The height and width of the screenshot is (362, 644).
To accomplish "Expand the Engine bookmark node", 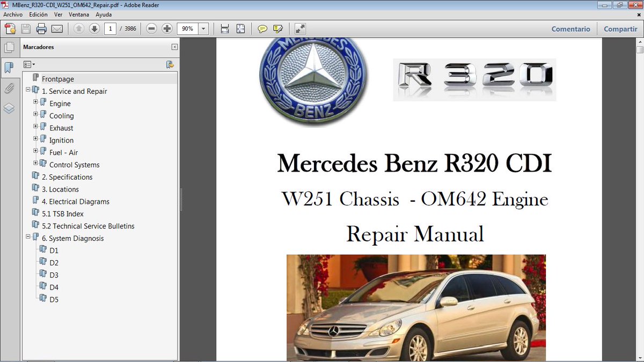I will pyautogui.click(x=35, y=101).
